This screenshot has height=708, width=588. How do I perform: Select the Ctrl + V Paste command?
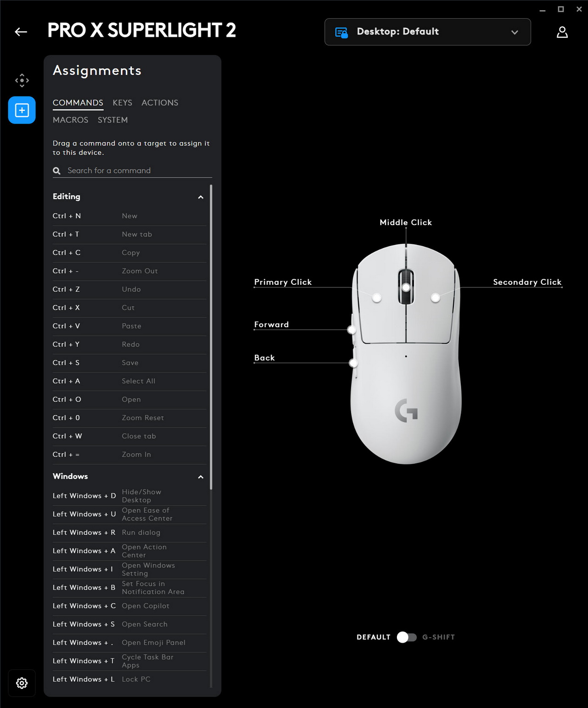click(130, 326)
